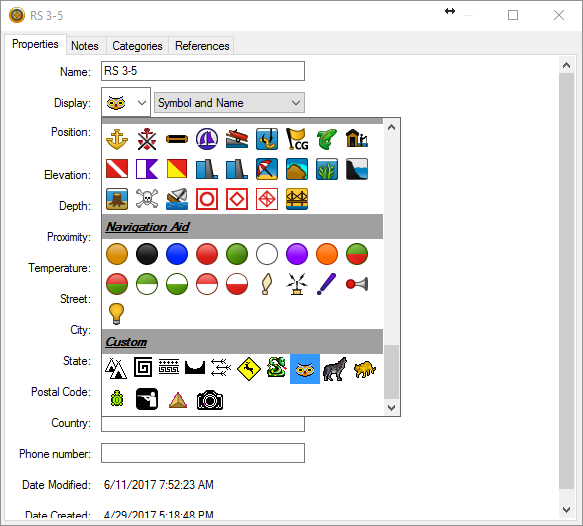Image resolution: width=583 pixels, height=526 pixels.
Task: Choose the green snake custom symbol
Action: pyautogui.click(x=276, y=367)
